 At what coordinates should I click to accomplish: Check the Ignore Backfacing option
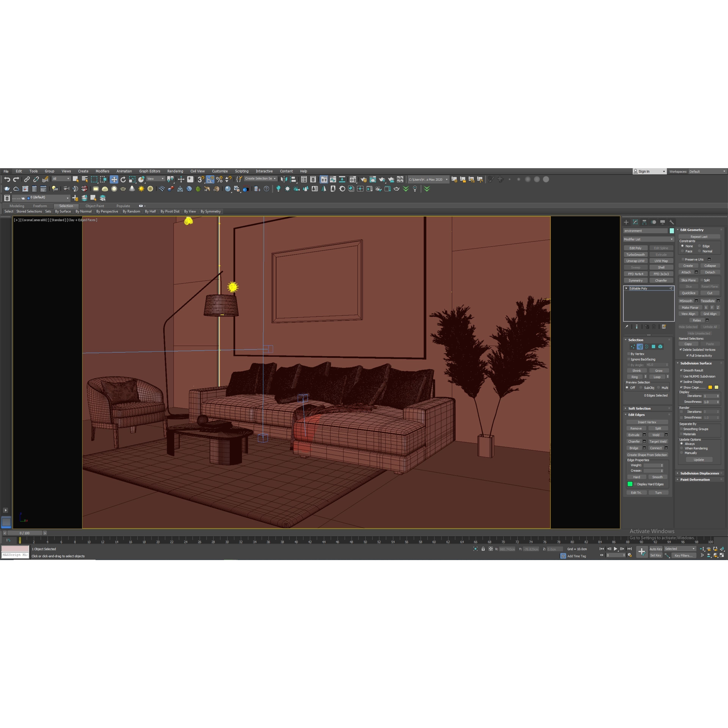[629, 359]
